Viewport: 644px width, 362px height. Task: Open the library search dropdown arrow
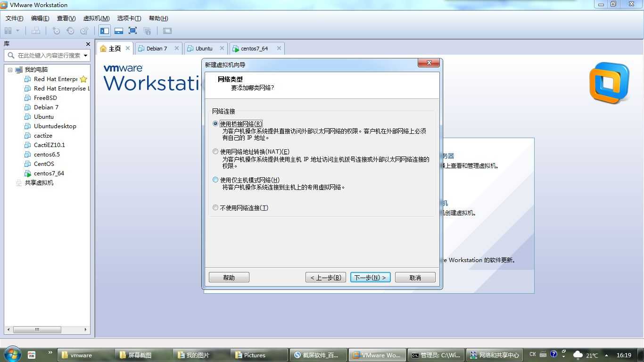pos(85,55)
